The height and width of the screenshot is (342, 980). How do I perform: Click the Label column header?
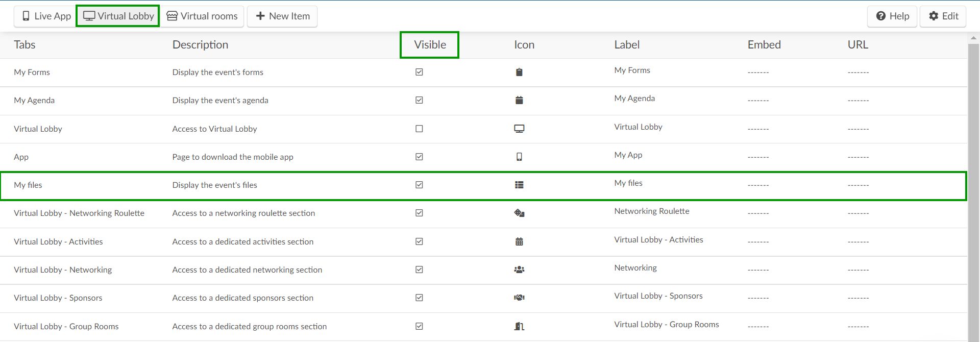click(x=627, y=45)
